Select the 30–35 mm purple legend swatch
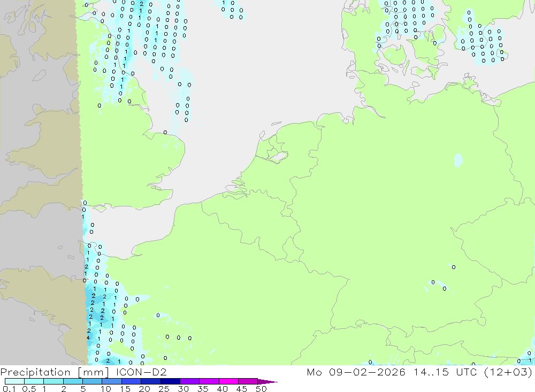The image size is (535, 392). (x=190, y=381)
